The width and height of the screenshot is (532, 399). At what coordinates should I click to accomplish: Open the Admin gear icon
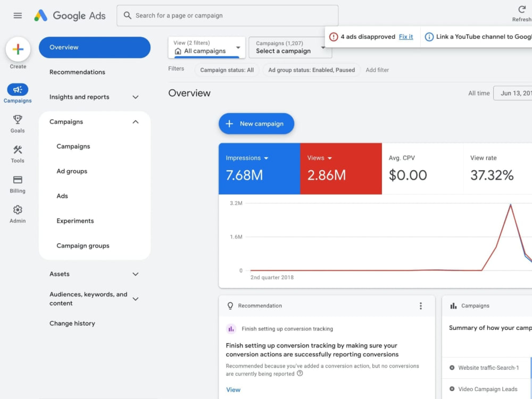18,210
